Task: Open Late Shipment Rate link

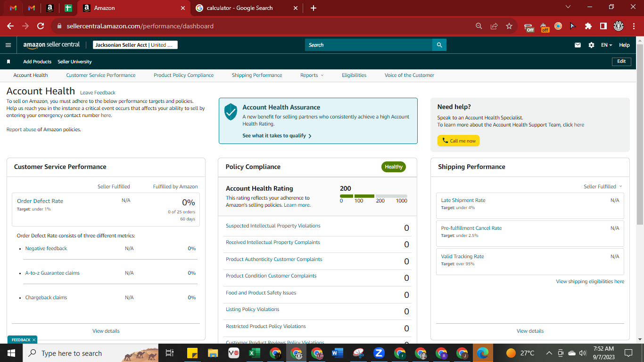Action: click(463, 200)
